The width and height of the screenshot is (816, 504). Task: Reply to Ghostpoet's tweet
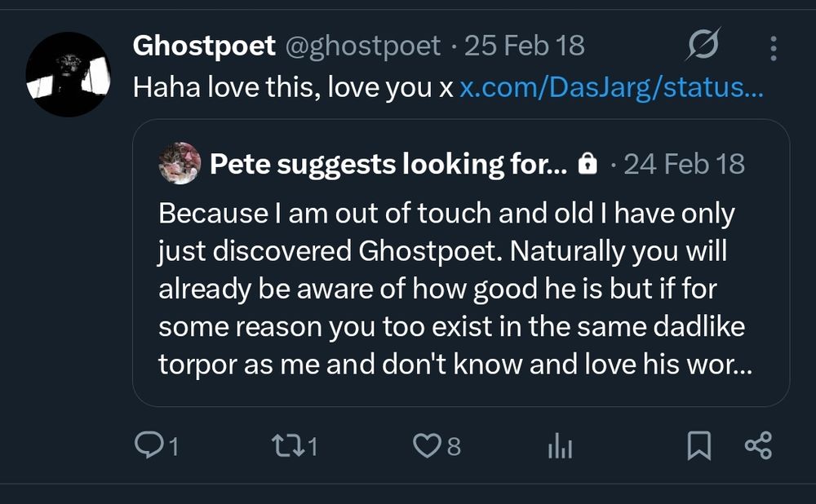151,444
